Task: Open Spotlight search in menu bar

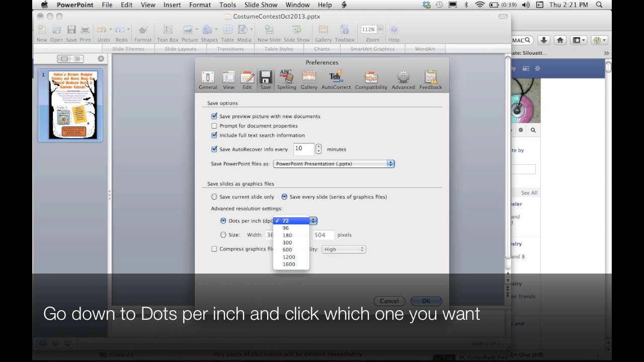Action: point(599,5)
